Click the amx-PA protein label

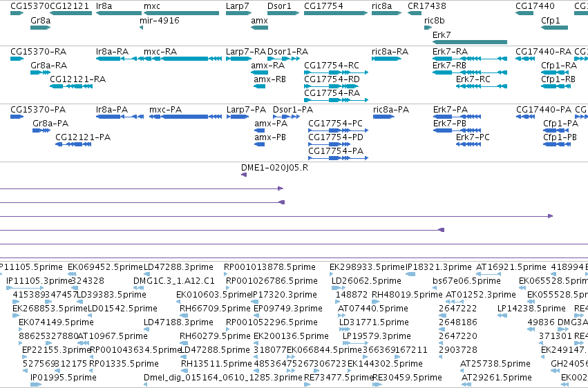[271, 124]
